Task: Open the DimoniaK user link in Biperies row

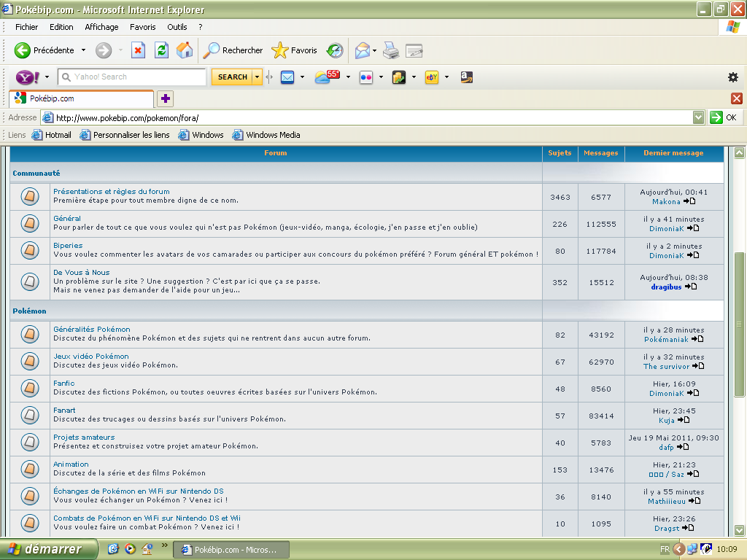Action: point(667,256)
